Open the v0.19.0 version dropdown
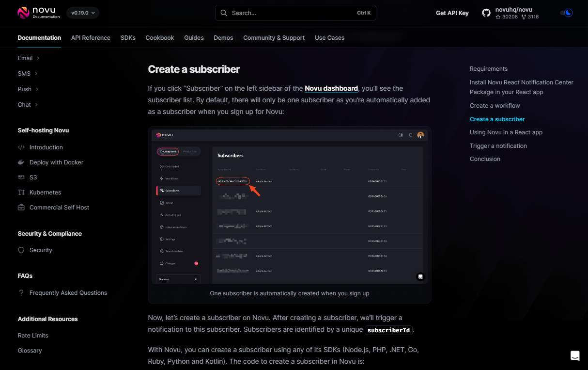This screenshot has width=588, height=370. (x=82, y=13)
